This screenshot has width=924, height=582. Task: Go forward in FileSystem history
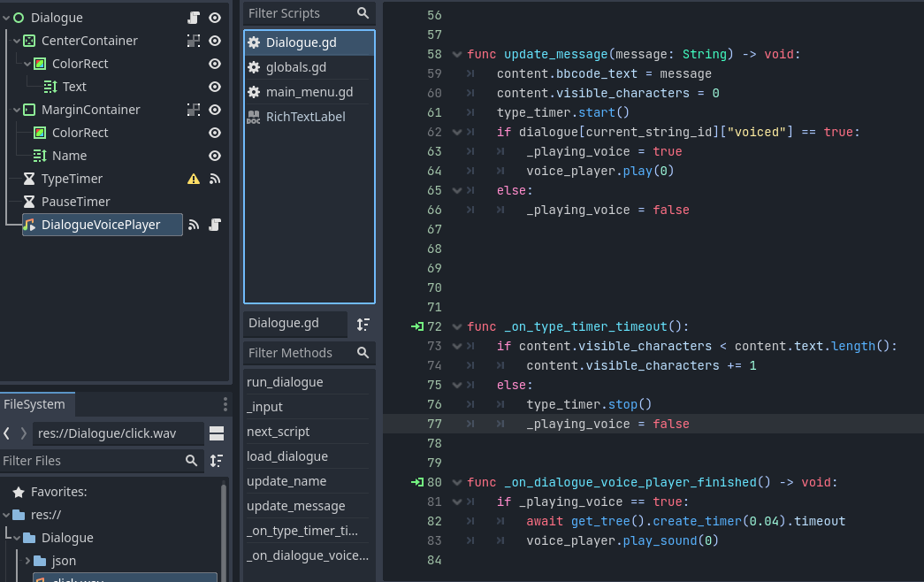[24, 433]
